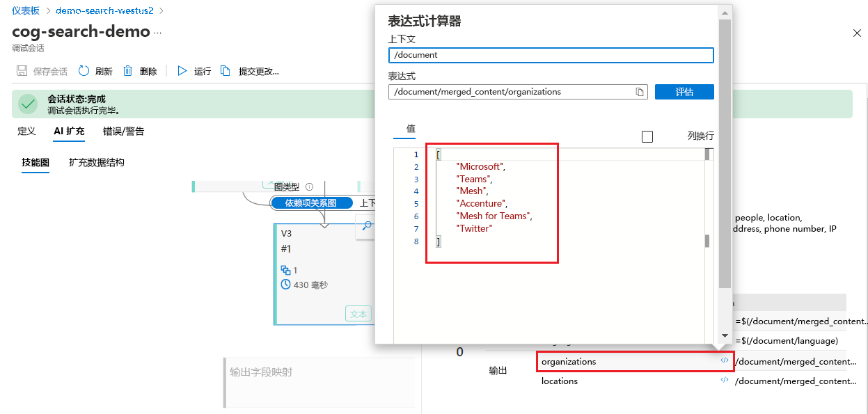This screenshot has height=414, width=868.
Task: Click "Mesh for Teams" value in result
Action: click(494, 216)
